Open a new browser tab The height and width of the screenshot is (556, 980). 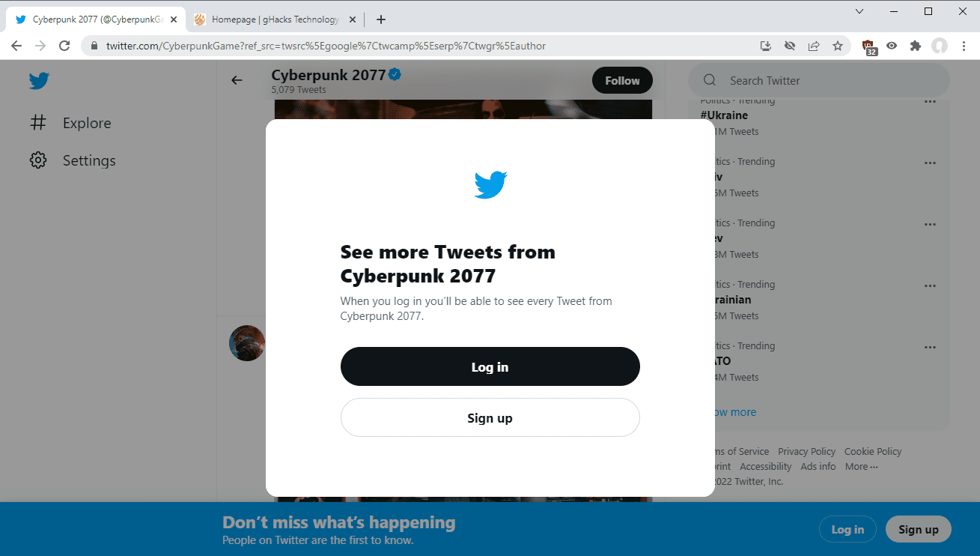tap(381, 19)
